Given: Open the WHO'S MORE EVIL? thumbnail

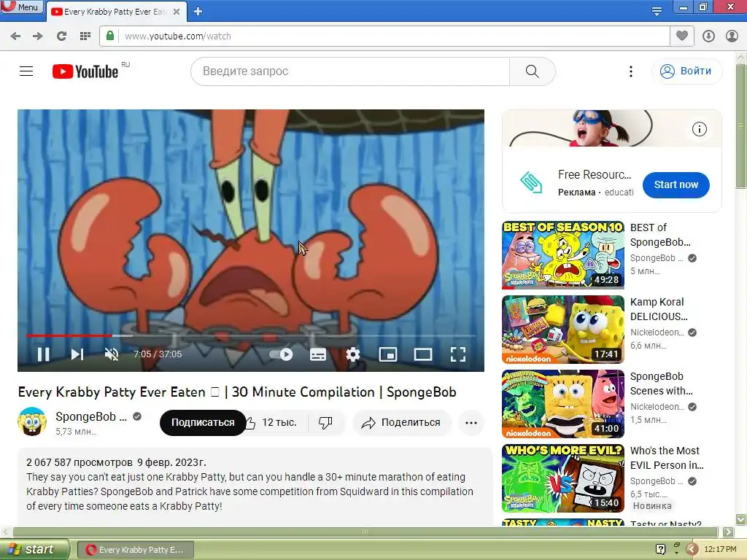Looking at the screenshot, I should [x=562, y=478].
